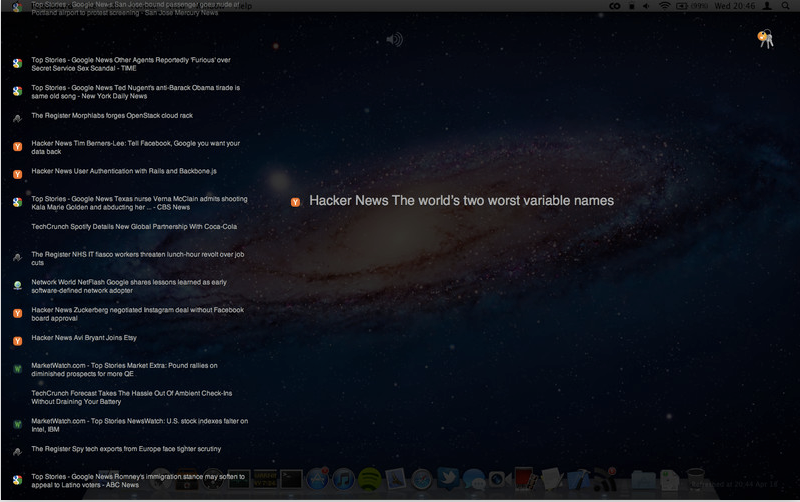Viewport: 800px width, 502px height.
Task: Click the Google News icon beside the Ted Nugent story
Action: [17, 91]
